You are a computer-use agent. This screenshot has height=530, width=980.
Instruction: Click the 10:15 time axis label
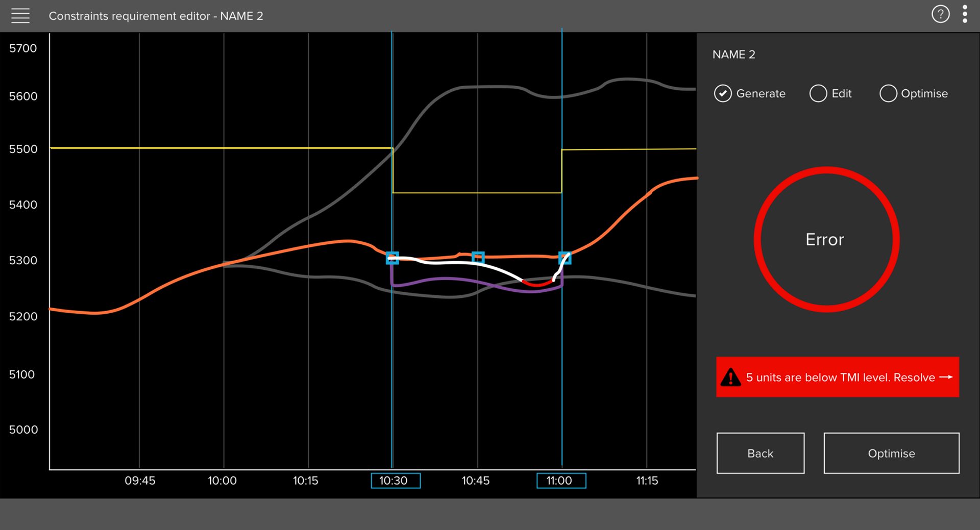[305, 481]
